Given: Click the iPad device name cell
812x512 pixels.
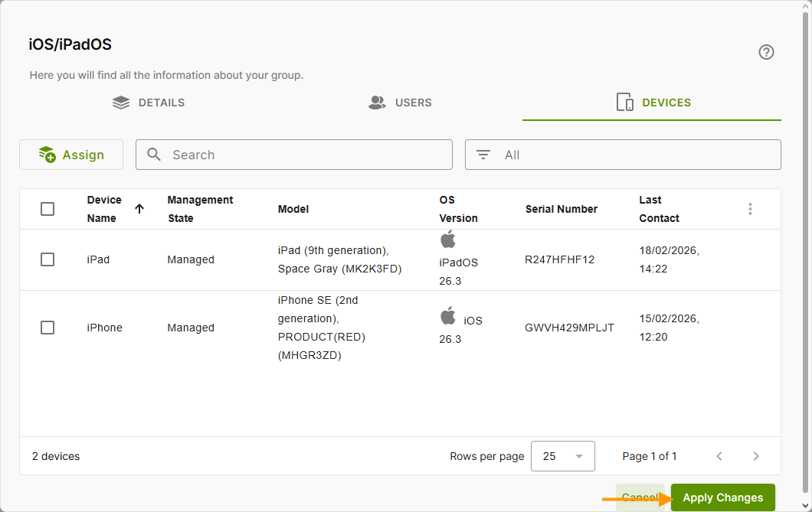Looking at the screenshot, I should click(98, 259).
